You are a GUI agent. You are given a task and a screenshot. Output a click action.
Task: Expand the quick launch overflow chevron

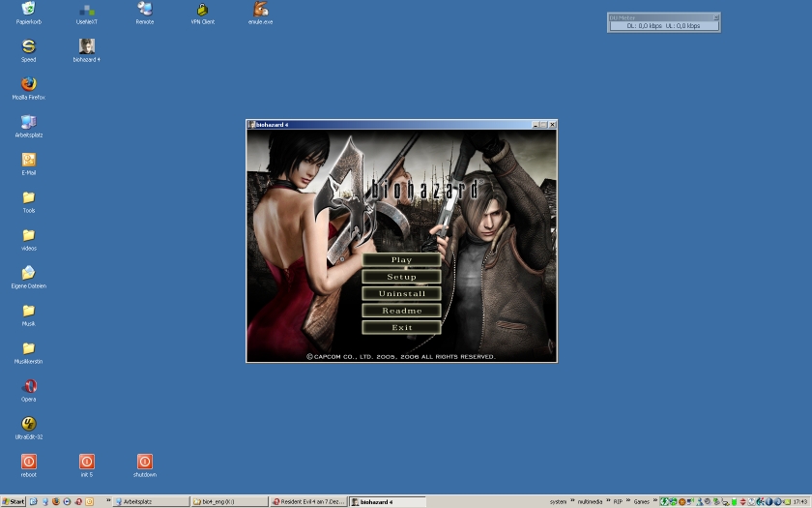(x=108, y=500)
